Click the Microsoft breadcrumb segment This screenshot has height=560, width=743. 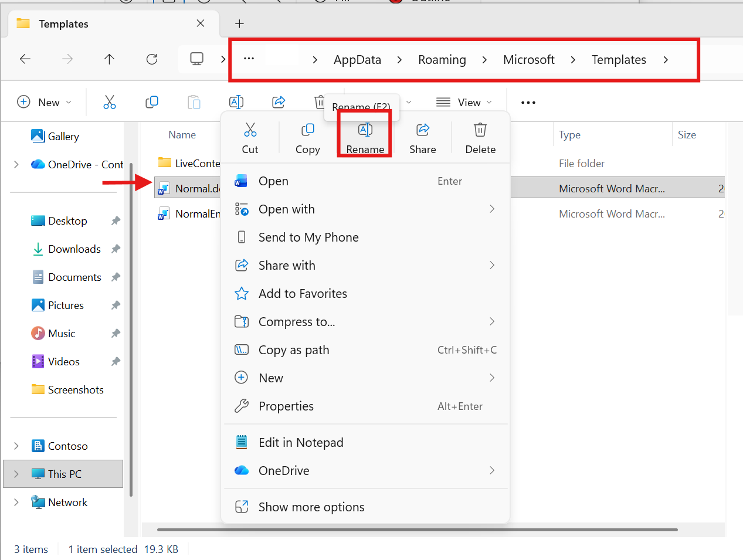(529, 60)
